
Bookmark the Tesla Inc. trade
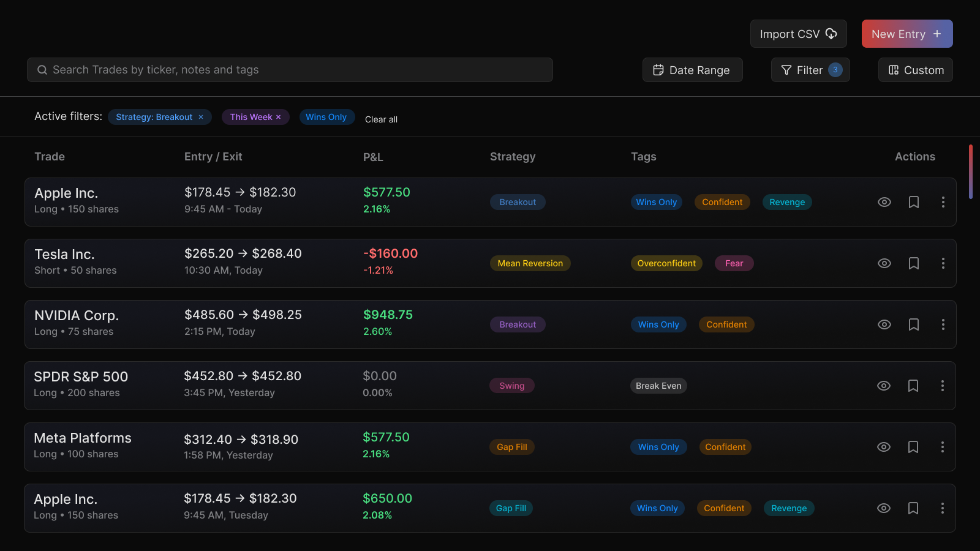pyautogui.click(x=913, y=263)
